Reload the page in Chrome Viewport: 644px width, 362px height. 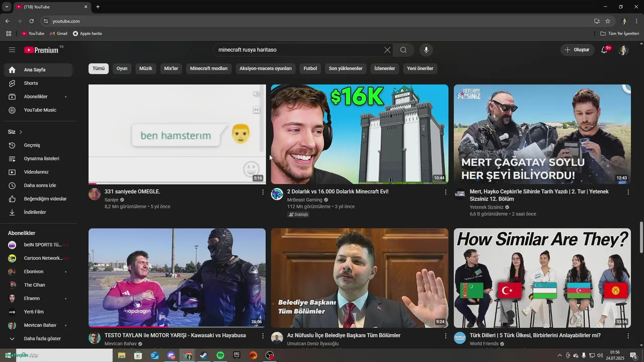pyautogui.click(x=31, y=21)
